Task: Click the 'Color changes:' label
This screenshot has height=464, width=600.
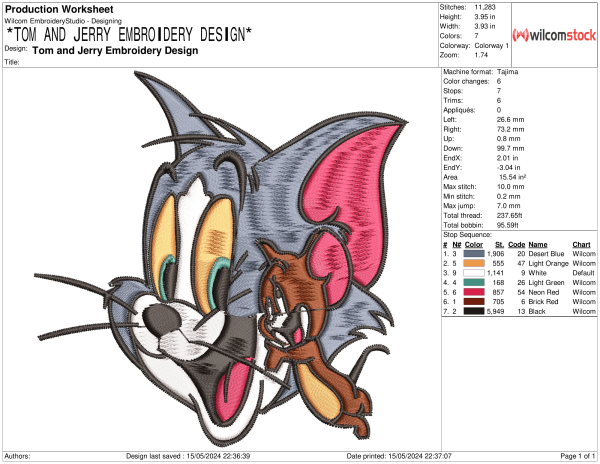Action: 466,81
